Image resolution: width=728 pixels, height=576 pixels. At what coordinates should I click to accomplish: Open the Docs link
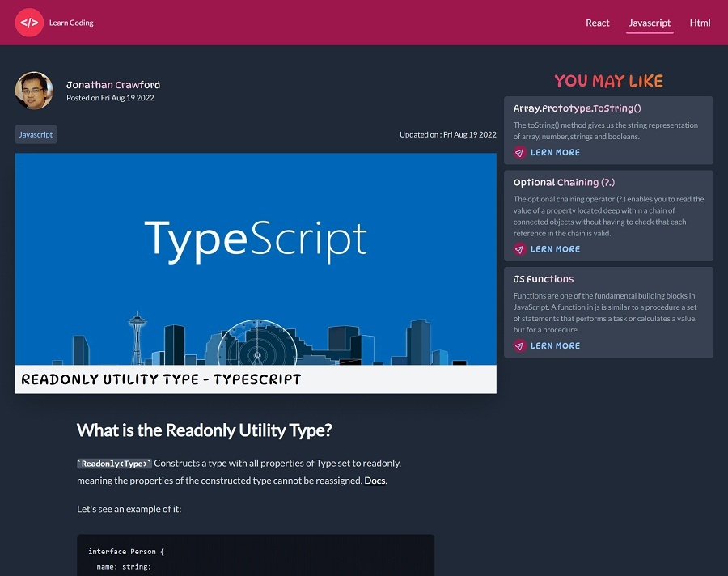(x=375, y=480)
